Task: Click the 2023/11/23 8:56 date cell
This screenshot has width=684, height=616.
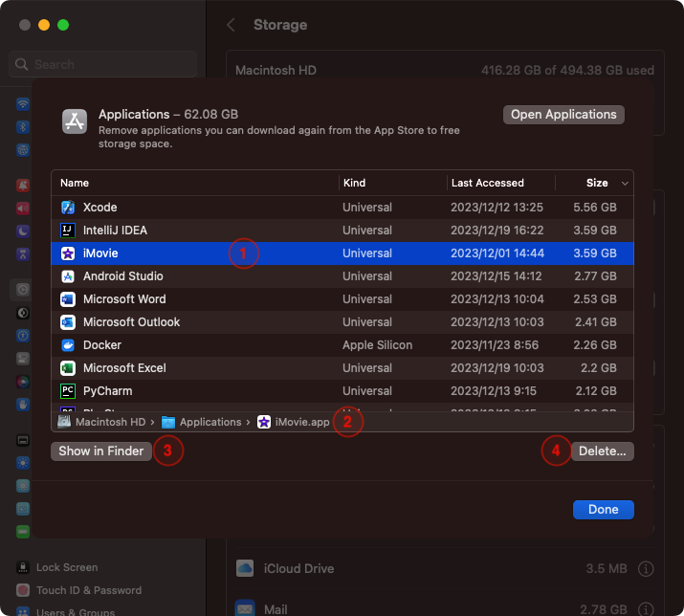Action: tap(495, 345)
